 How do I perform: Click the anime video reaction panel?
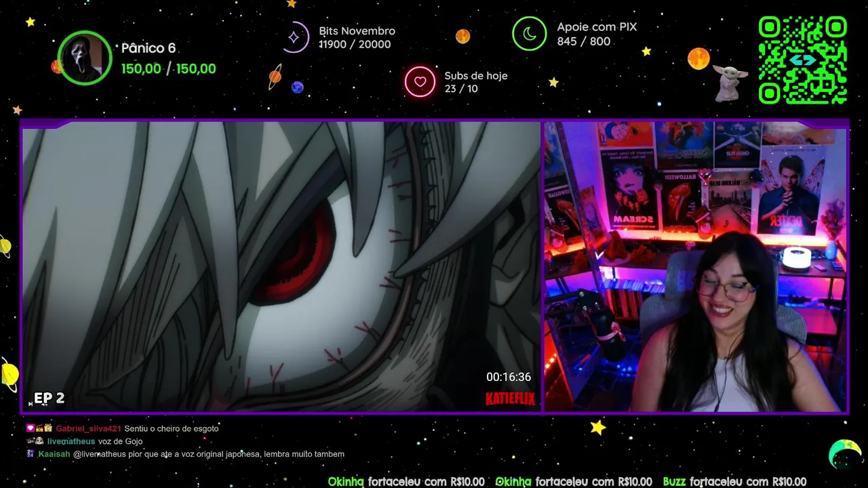(x=281, y=266)
